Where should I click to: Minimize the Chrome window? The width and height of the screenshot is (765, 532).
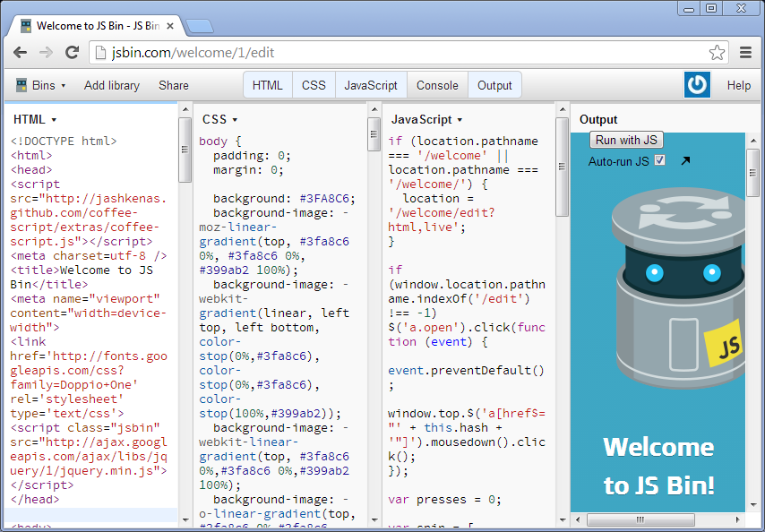point(688,8)
